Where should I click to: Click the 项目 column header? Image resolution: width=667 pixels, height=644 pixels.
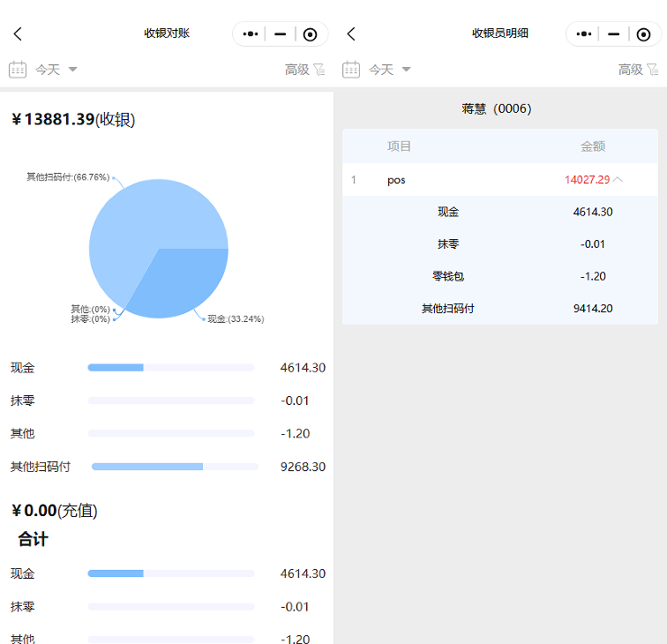[x=399, y=146]
